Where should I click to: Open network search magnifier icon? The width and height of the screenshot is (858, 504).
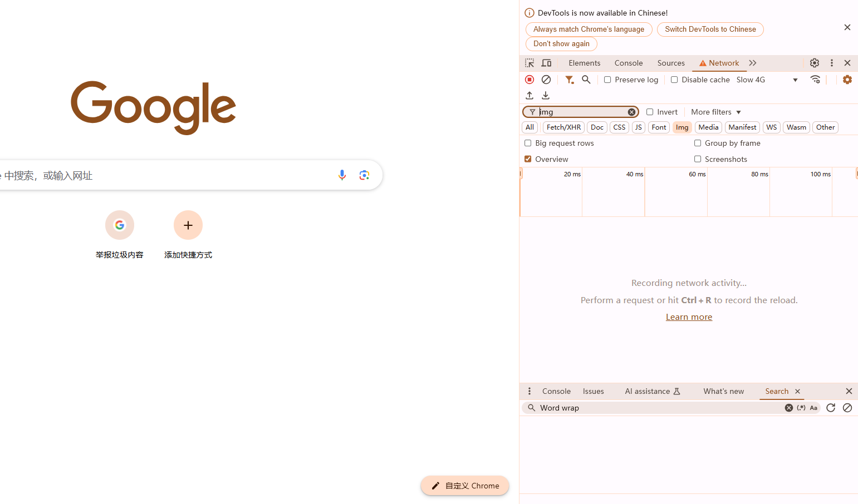(x=586, y=80)
